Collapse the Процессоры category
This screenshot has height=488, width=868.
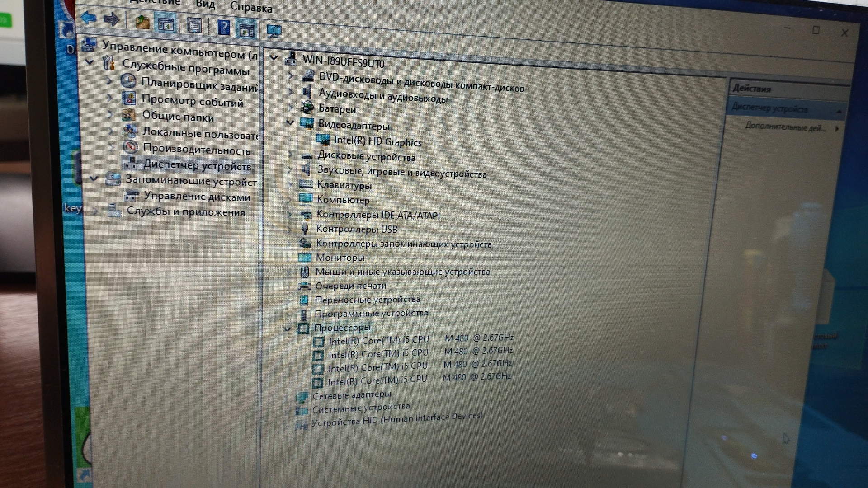(288, 329)
